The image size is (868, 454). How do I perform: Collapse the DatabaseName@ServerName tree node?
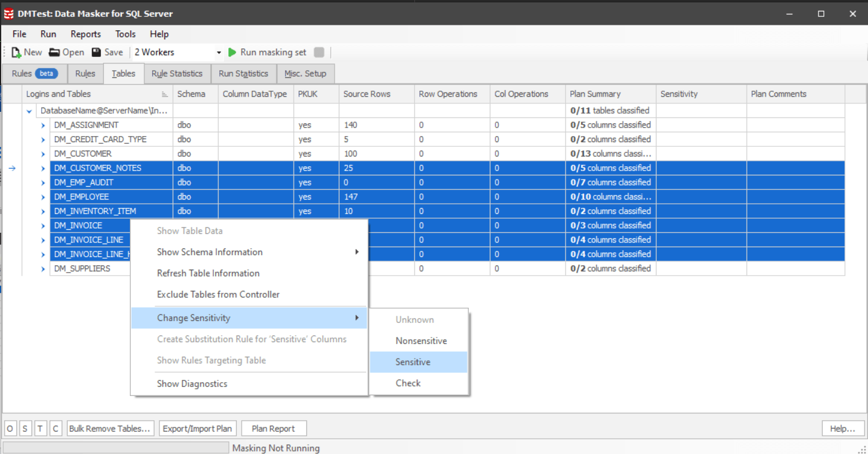click(x=28, y=110)
